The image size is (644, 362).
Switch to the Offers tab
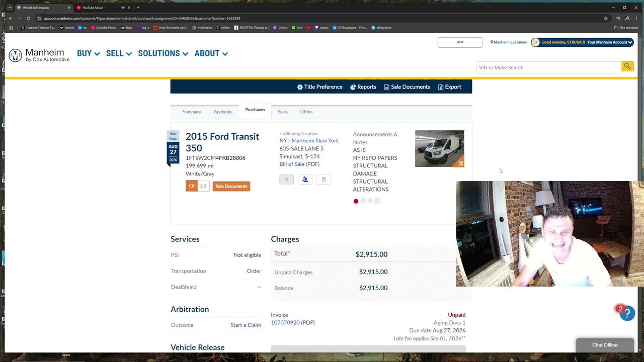click(x=306, y=112)
